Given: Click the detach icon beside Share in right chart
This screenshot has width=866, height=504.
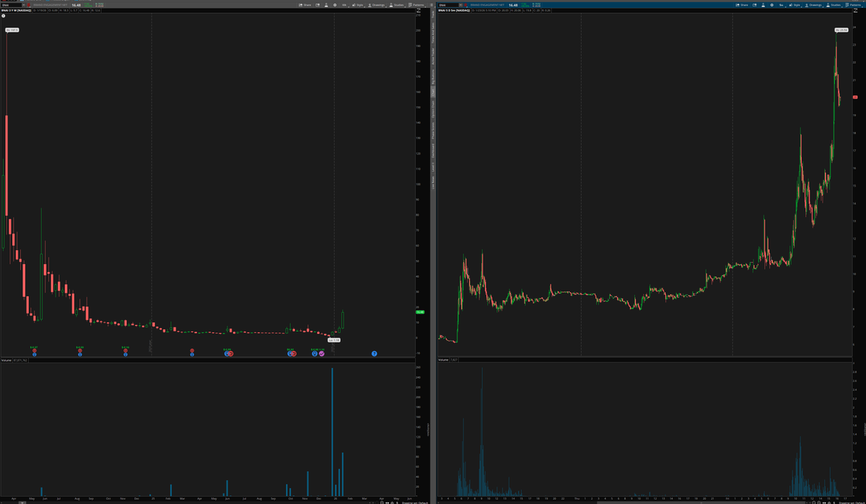Looking at the screenshot, I should point(754,5).
